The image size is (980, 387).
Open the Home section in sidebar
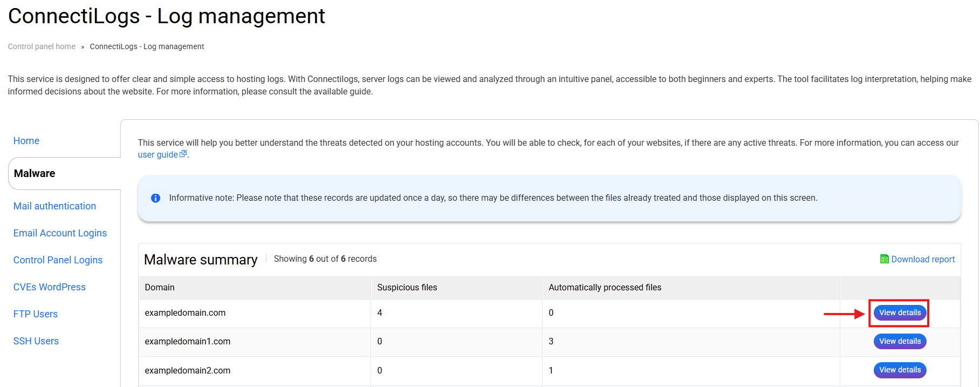point(26,141)
